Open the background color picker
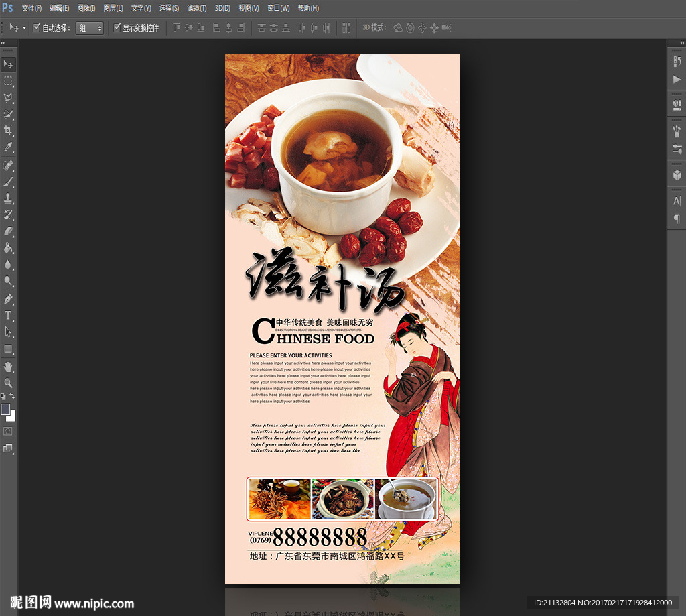The image size is (686, 616). (x=12, y=417)
